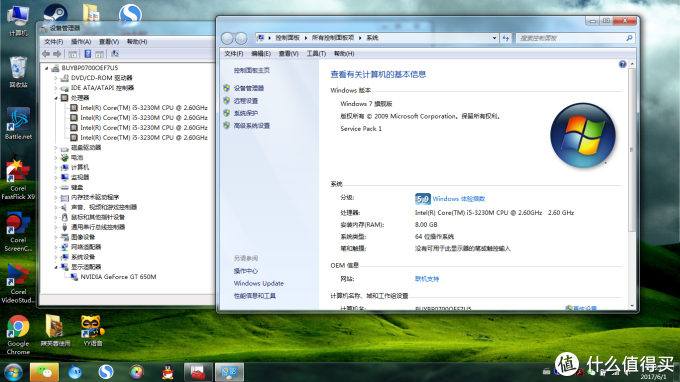Click the blue help question mark in System window
Image resolution: width=680 pixels, height=382 pixels.
[x=622, y=64]
